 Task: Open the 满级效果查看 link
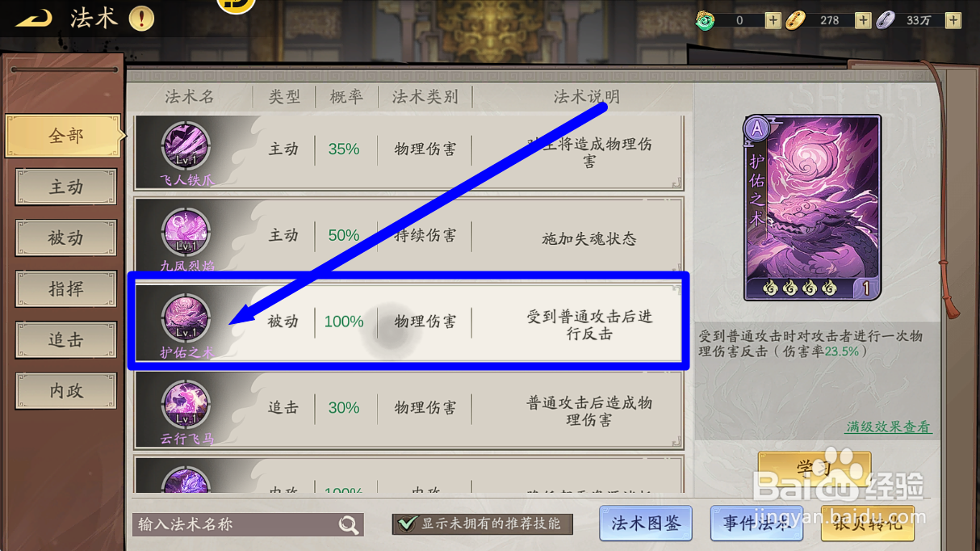(x=889, y=427)
